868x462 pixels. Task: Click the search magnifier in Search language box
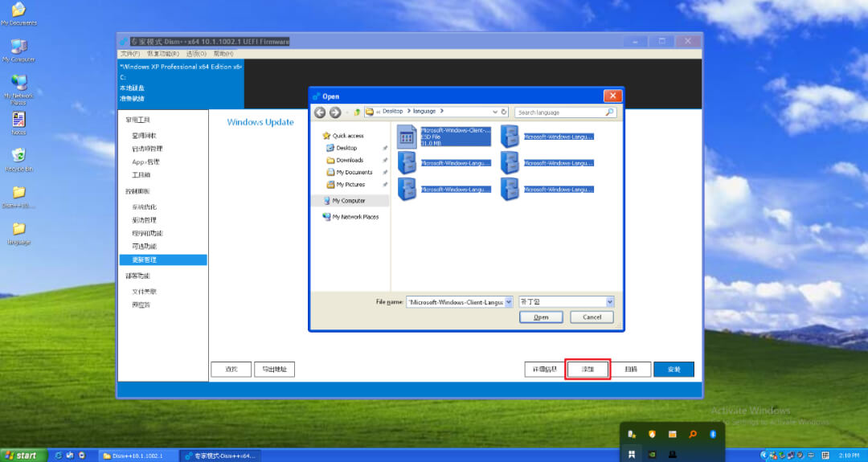coord(609,112)
